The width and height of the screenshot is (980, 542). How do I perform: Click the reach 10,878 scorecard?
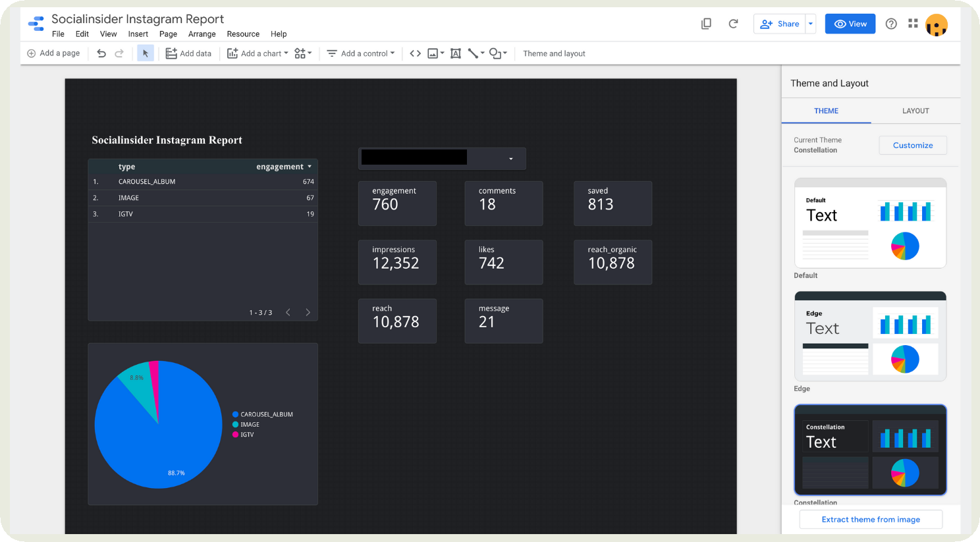(x=397, y=321)
